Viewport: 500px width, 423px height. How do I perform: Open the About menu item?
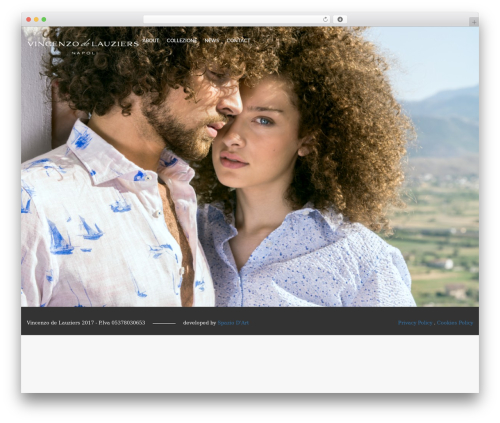[x=151, y=40]
